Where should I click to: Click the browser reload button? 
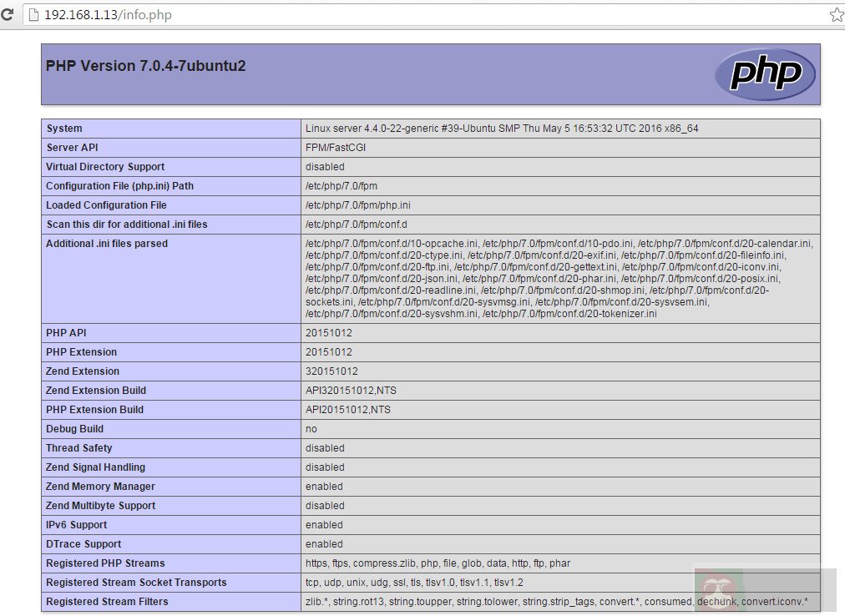[7, 15]
